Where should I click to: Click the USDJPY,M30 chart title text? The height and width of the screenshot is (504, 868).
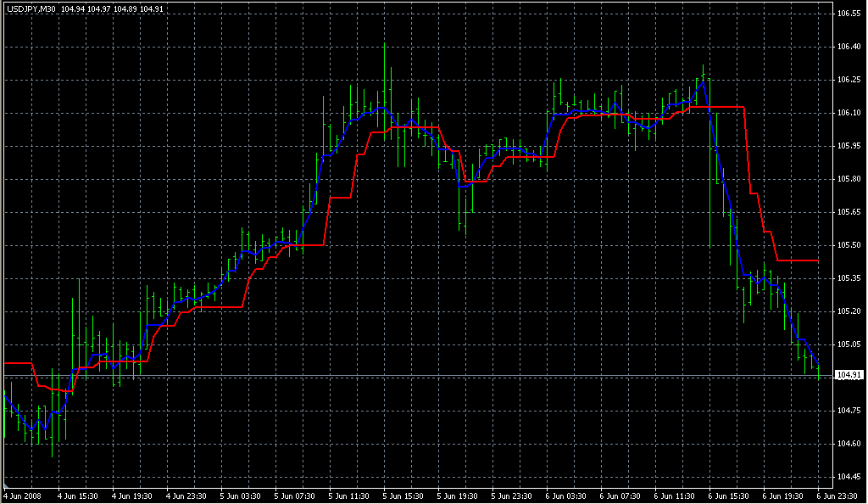pyautogui.click(x=31, y=9)
